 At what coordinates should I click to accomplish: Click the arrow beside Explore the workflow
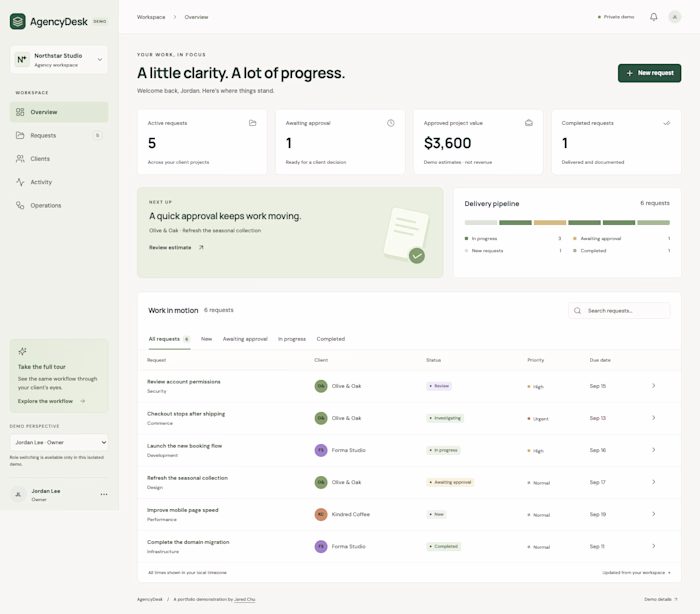pyautogui.click(x=83, y=401)
